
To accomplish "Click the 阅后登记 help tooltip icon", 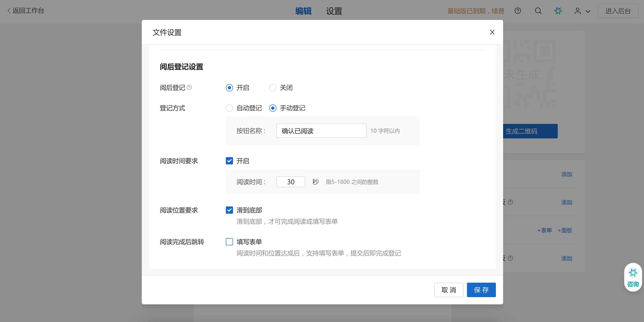I will tap(189, 87).
